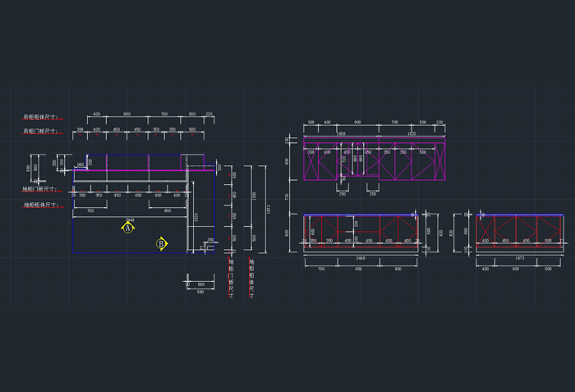Select the yellow section marker B
Screen dimensions: 575x392
click(162, 243)
